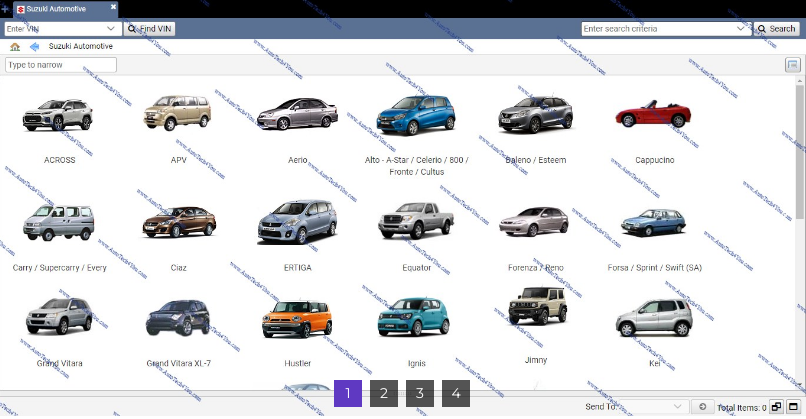This screenshot has width=806, height=419.
Task: Go back with the blue arrow icon
Action: point(34,47)
